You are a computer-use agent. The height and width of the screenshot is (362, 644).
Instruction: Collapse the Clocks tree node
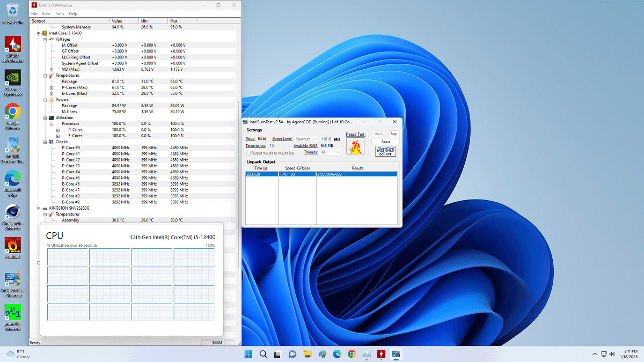pos(45,142)
